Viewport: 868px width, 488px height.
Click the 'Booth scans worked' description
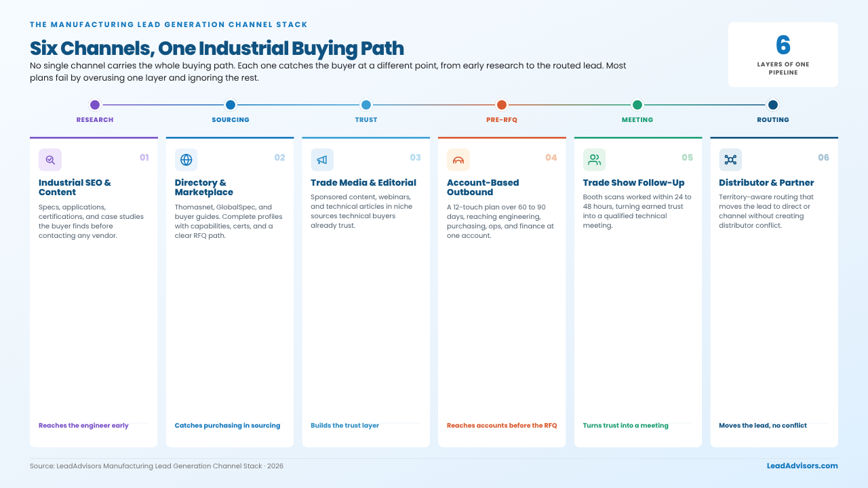637,211
